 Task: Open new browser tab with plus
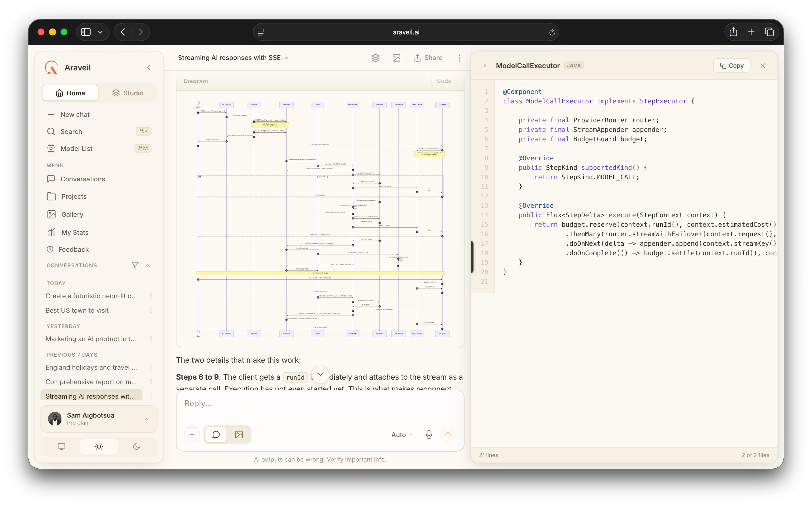[751, 32]
